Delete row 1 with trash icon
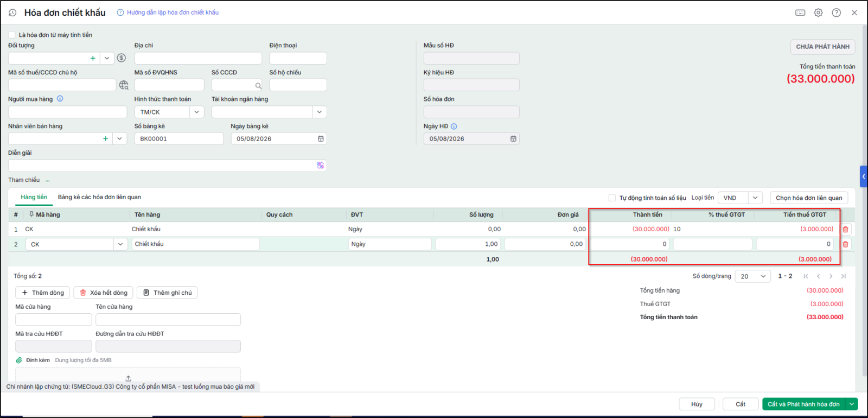868x418 pixels. [845, 229]
